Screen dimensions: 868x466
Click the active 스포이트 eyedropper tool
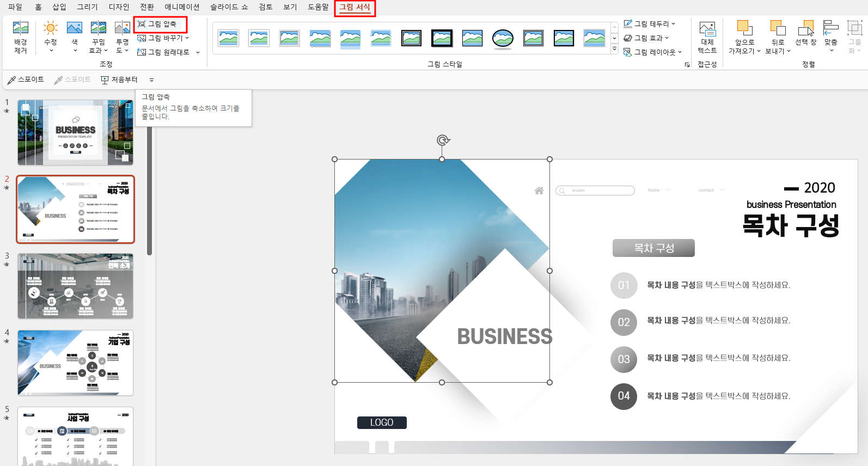(26, 79)
